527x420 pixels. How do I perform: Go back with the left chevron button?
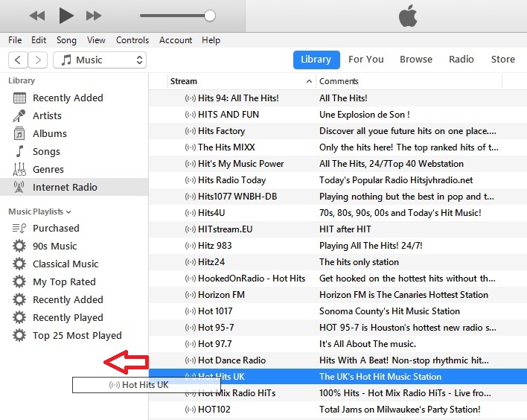pyautogui.click(x=18, y=60)
